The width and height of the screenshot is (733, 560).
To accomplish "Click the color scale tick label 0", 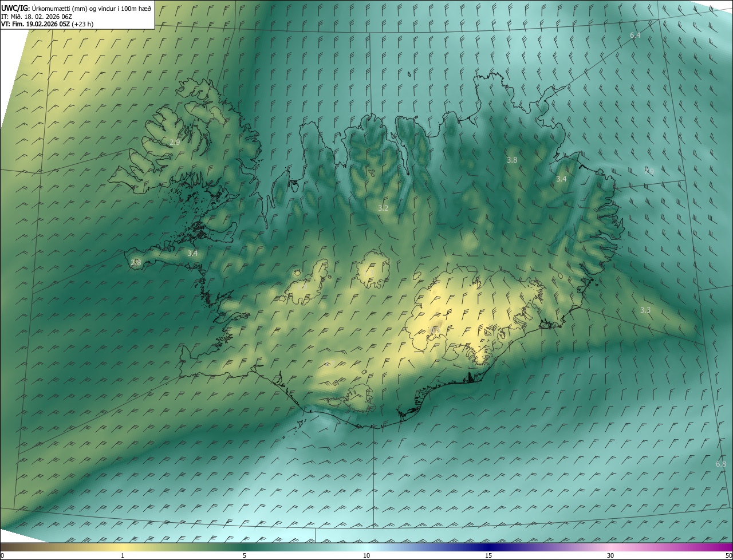I will (2, 556).
